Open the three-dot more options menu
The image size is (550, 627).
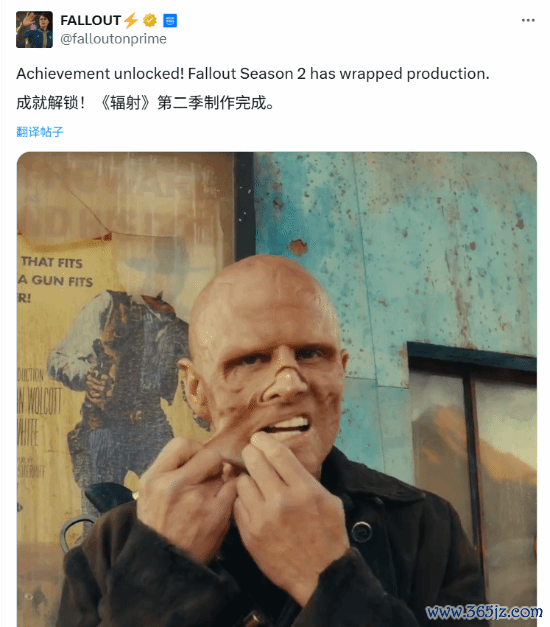click(x=528, y=20)
